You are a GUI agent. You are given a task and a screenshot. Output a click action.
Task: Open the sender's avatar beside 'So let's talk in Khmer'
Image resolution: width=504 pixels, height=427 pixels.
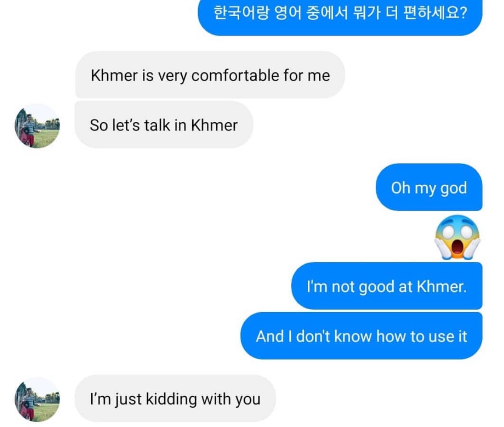coord(37,126)
